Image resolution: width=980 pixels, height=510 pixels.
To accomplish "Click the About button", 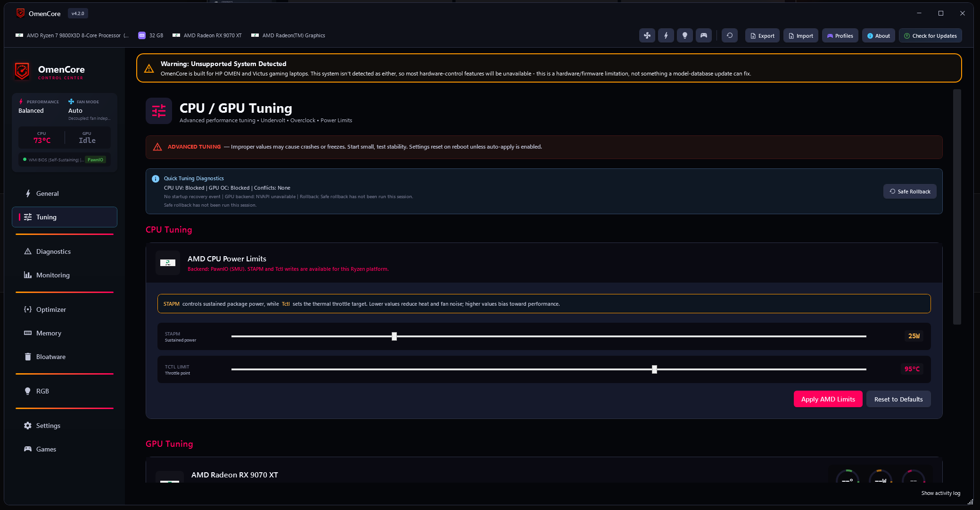I will tap(879, 36).
